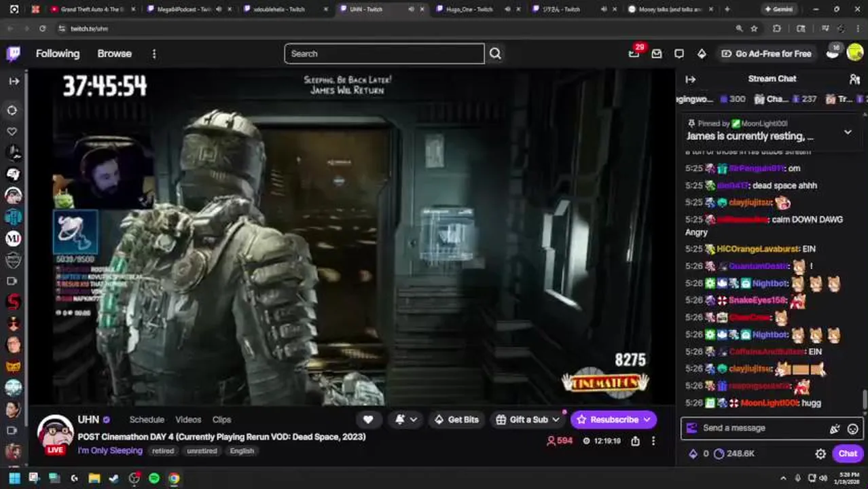868x489 pixels.
Task: Open the chat community users list icon
Action: [x=854, y=79]
